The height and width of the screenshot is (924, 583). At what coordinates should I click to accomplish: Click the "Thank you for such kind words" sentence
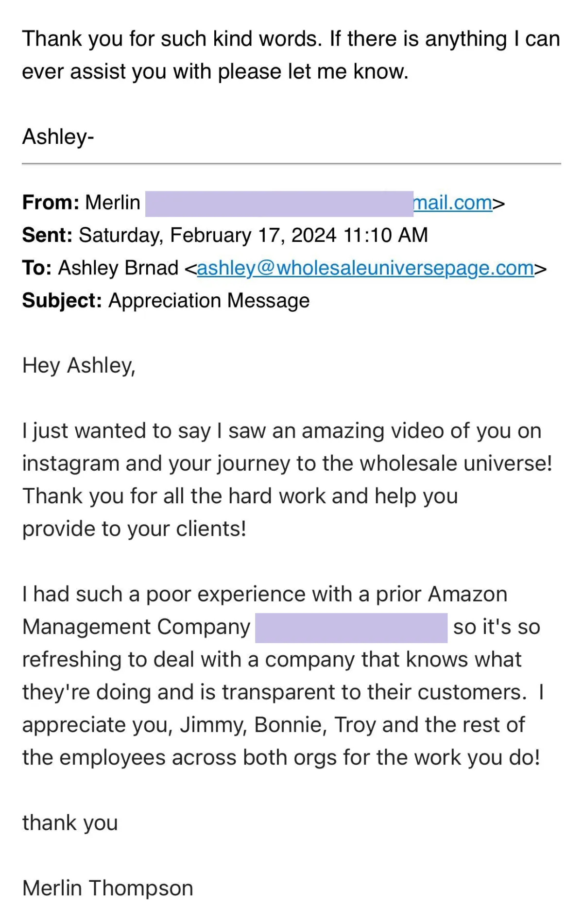pos(172,39)
